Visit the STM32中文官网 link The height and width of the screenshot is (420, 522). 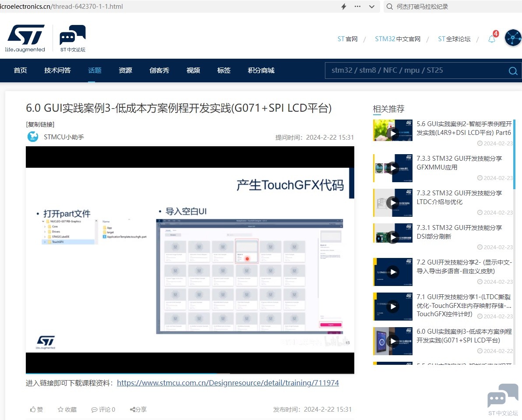398,39
